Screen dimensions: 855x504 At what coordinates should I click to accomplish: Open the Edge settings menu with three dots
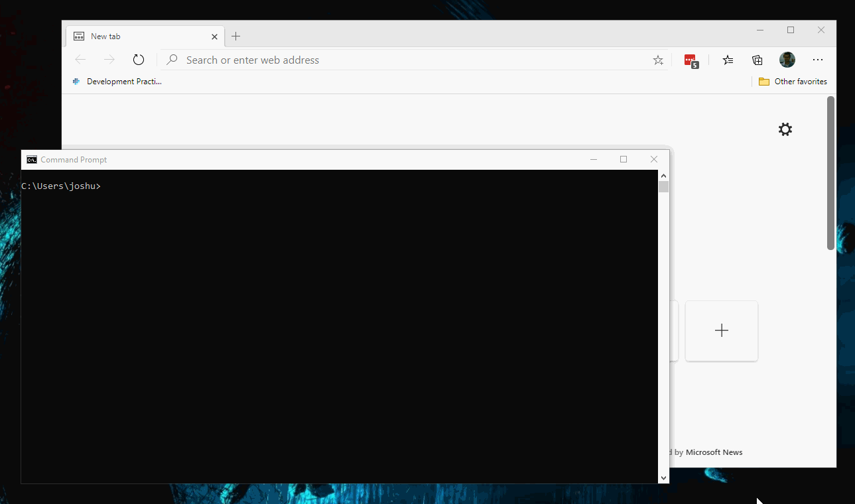pos(818,60)
